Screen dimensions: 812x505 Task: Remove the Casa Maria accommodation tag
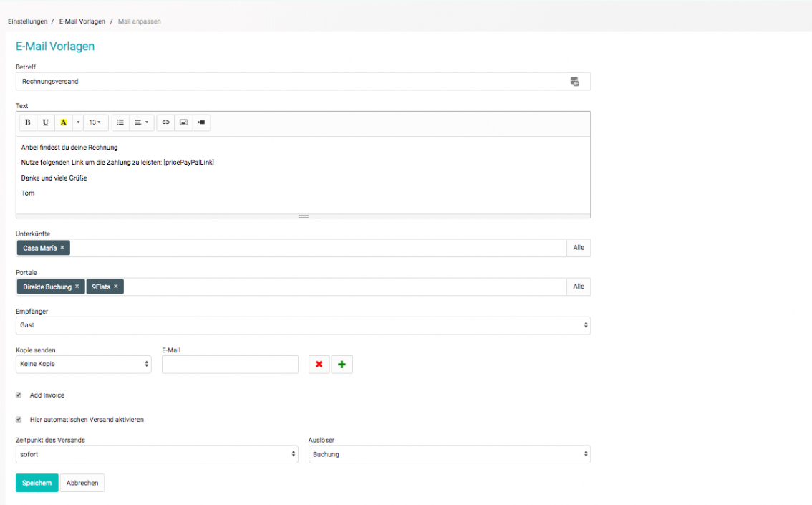coord(62,248)
